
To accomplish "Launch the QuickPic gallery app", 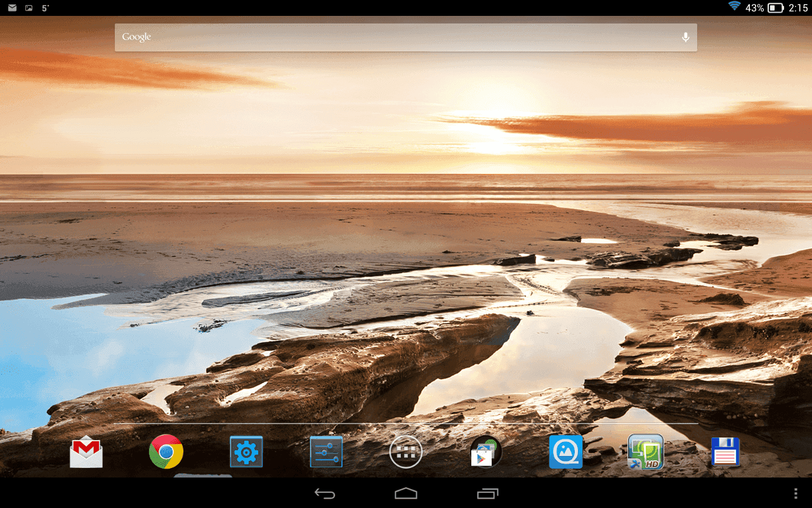I will tap(566, 452).
